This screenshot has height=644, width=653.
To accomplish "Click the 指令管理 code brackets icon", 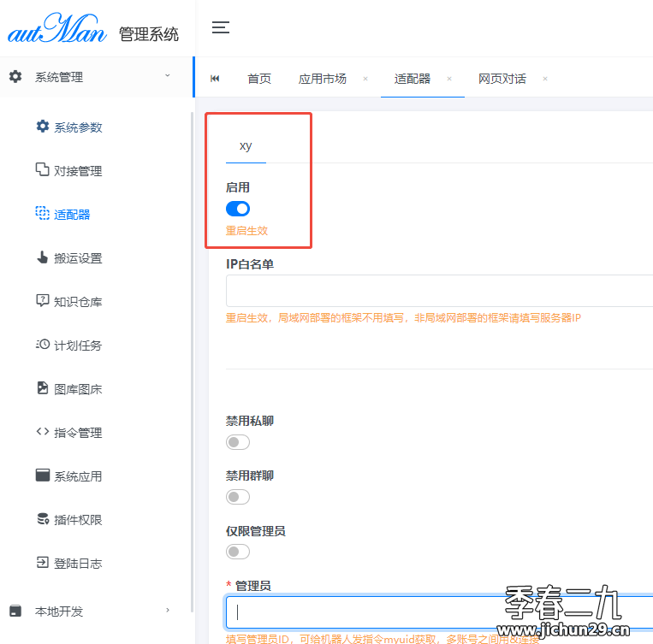I will click(x=43, y=432).
